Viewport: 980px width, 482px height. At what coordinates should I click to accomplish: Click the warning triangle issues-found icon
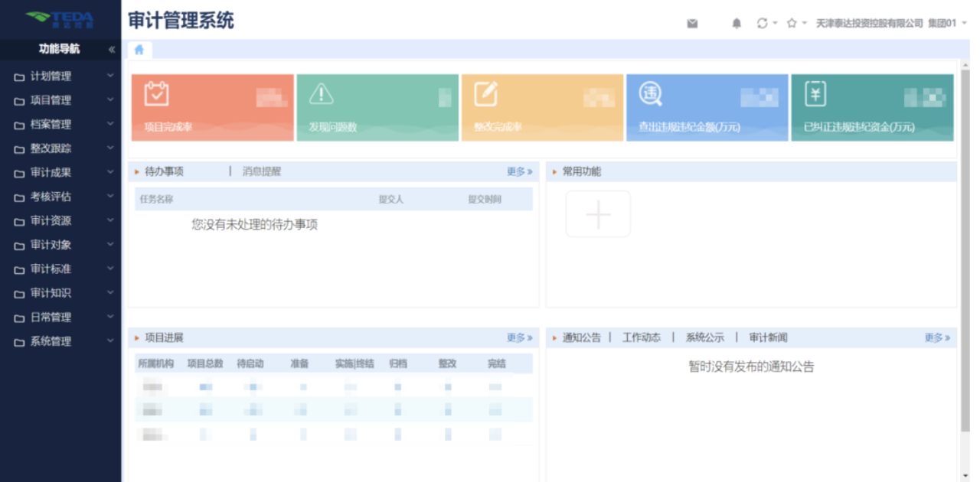coord(321,93)
